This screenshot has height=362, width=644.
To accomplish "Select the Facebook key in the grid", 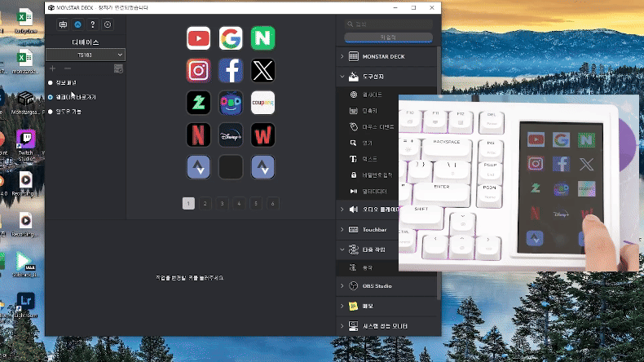I will tap(231, 71).
